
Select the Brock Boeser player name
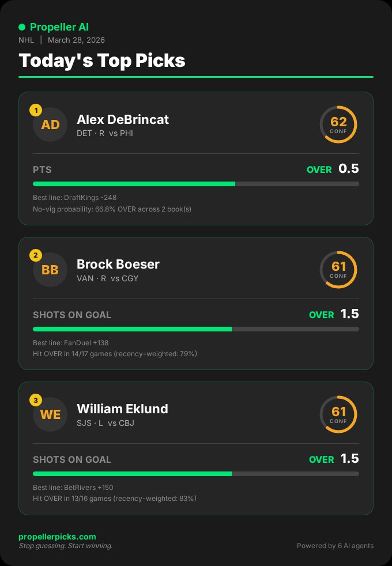(118, 264)
